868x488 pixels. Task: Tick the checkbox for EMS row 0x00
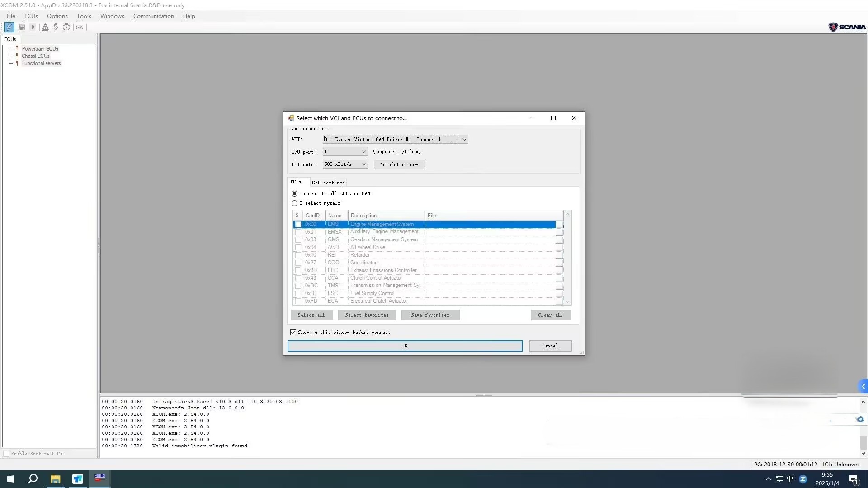click(x=298, y=225)
